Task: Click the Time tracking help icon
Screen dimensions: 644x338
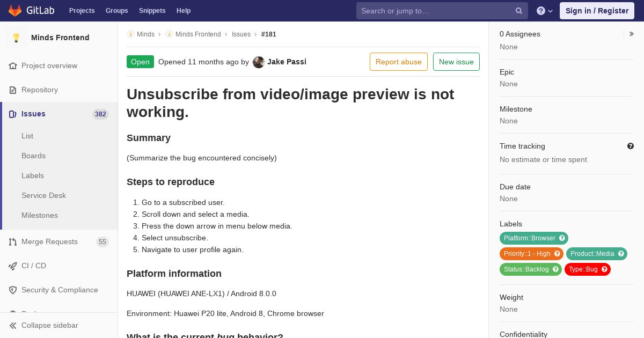Action: click(631, 146)
